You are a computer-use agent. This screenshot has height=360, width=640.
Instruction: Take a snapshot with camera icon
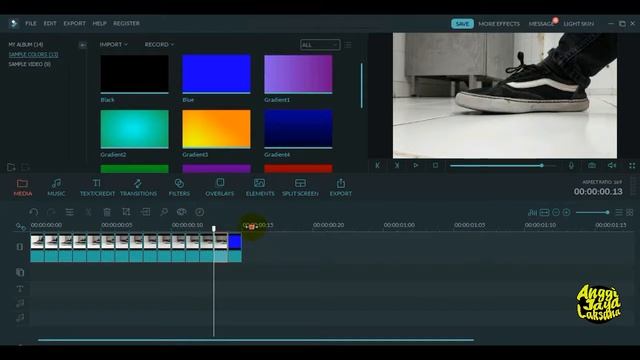pyautogui.click(x=592, y=165)
